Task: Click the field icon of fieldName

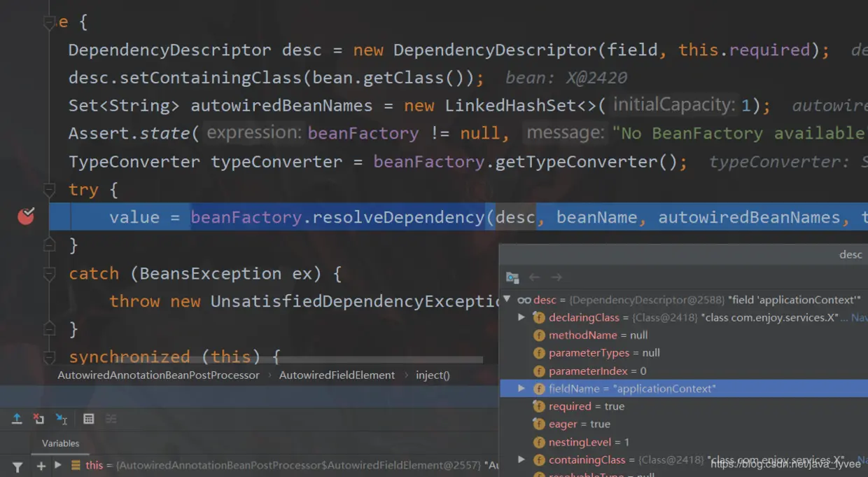Action: coord(539,389)
